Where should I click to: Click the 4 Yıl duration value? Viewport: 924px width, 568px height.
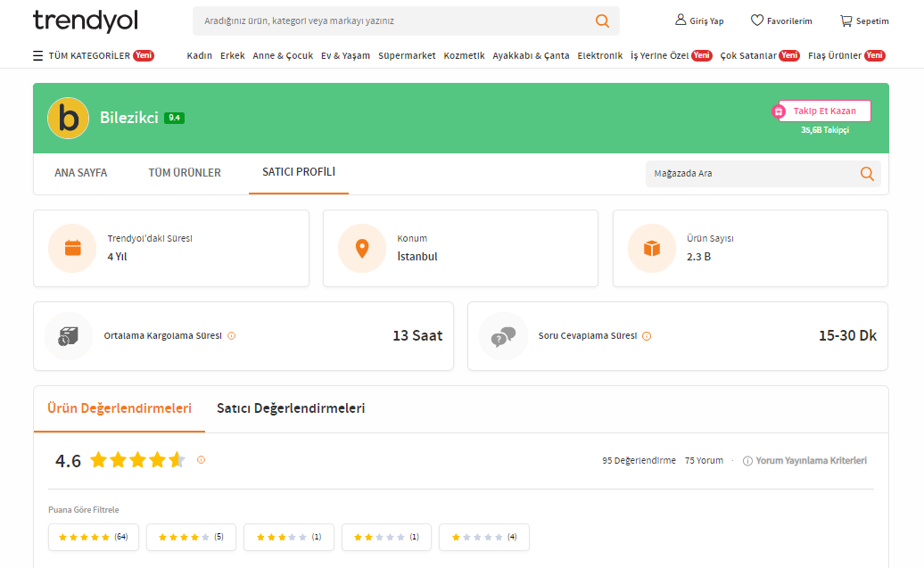(x=117, y=257)
